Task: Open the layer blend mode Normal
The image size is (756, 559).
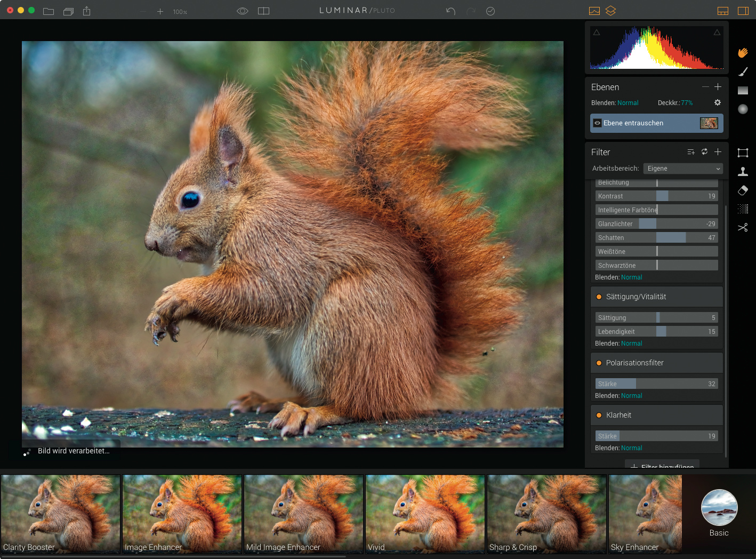Action: tap(628, 103)
